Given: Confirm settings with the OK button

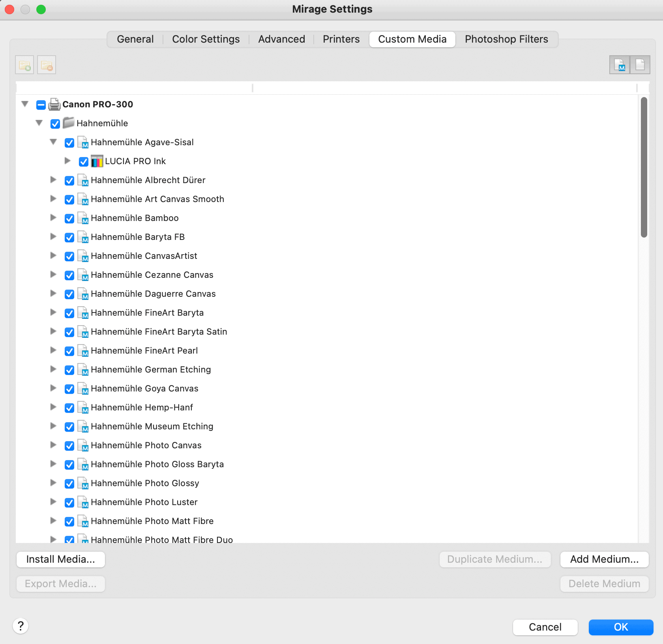Looking at the screenshot, I should 621,627.
